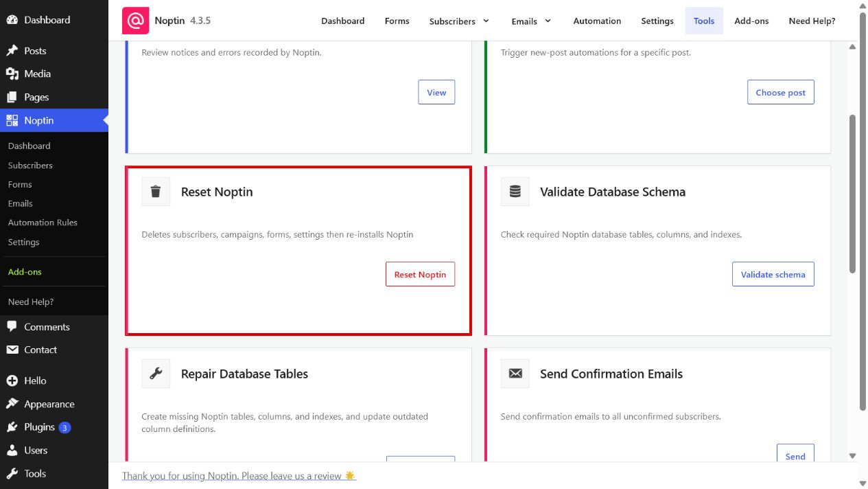Screen dimensions: 868x489
Task: Open Add-ons in top navigation
Action: pos(751,21)
